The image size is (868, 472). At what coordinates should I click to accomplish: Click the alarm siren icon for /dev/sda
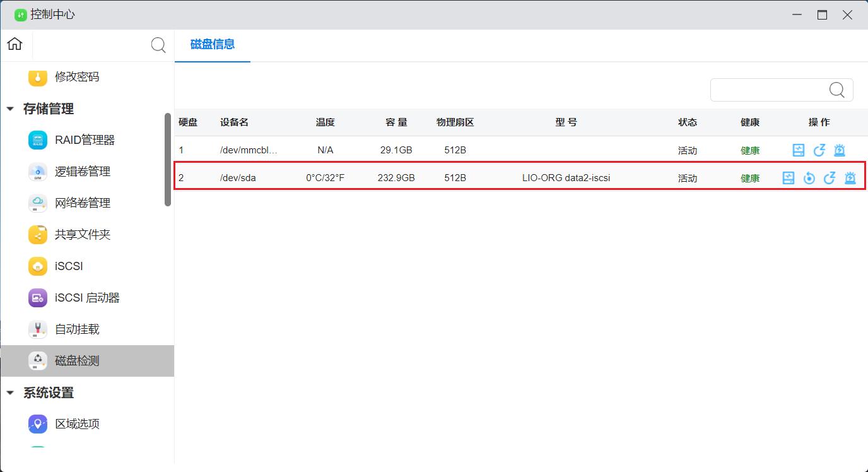850,178
